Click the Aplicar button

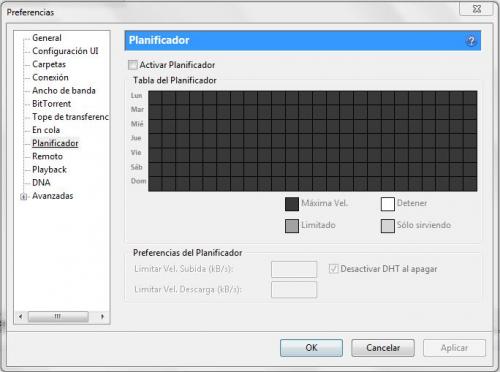(454, 348)
